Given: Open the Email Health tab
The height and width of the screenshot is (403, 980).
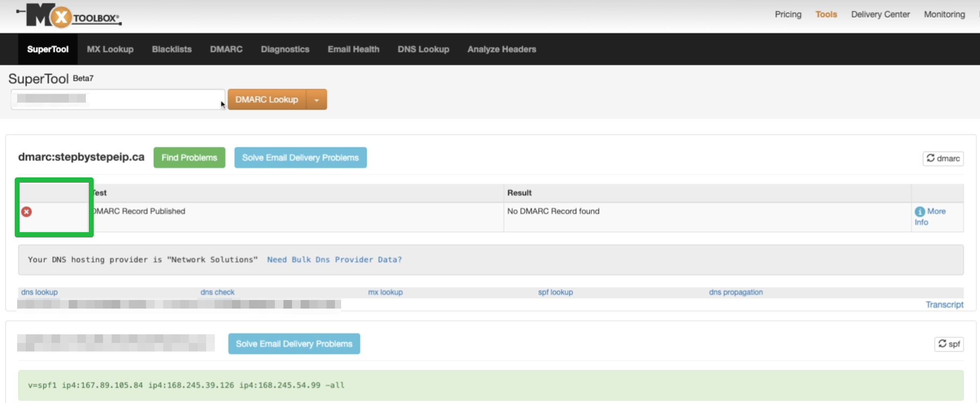Looking at the screenshot, I should pos(353,49).
